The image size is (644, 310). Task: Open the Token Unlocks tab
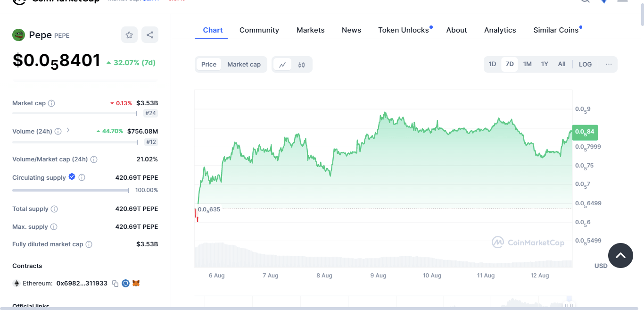point(404,30)
